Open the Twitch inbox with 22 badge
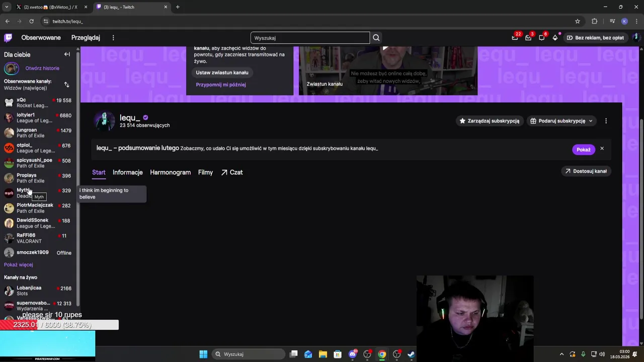644x362 pixels. point(515,38)
